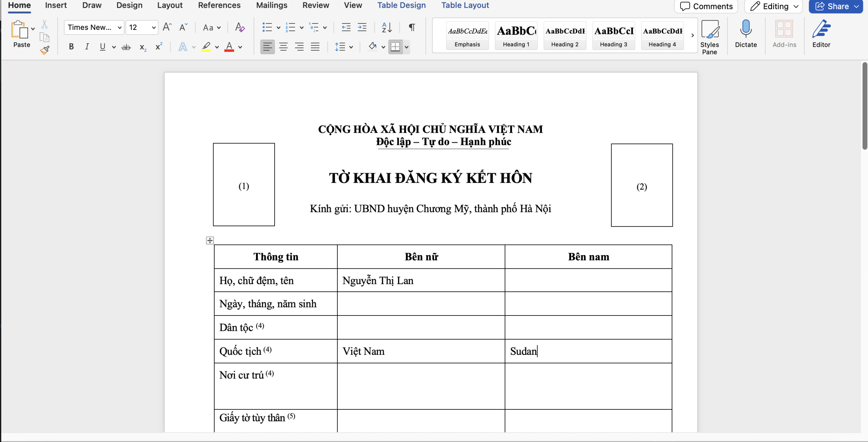Open the line spacing dropdown
Image resolution: width=868 pixels, height=442 pixels.
point(351,46)
